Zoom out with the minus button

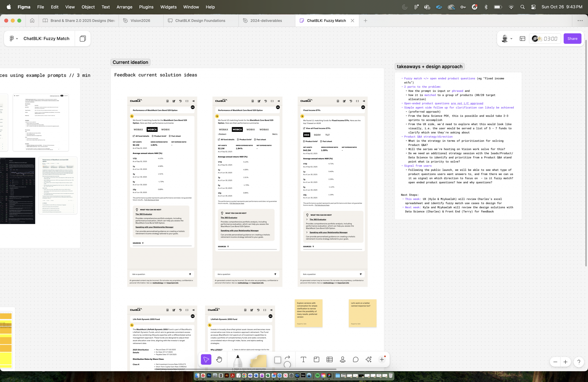click(x=555, y=362)
